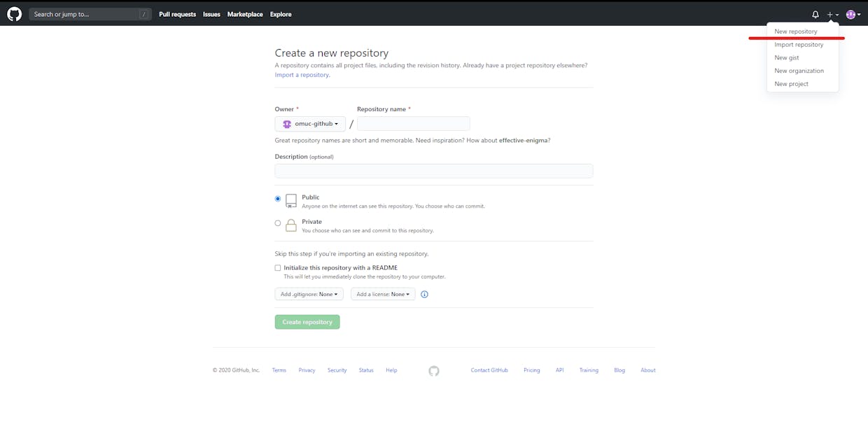Viewport: 868px width, 438px height.
Task: Click the © 2020 GitHub, Inc. text
Action: (x=236, y=371)
